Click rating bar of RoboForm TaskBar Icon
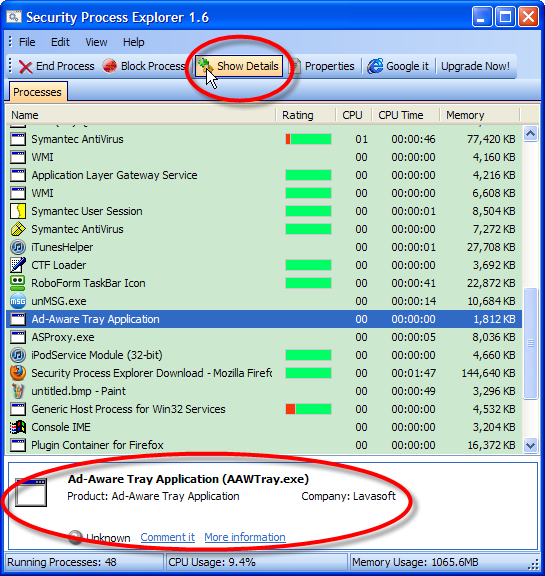 [308, 283]
